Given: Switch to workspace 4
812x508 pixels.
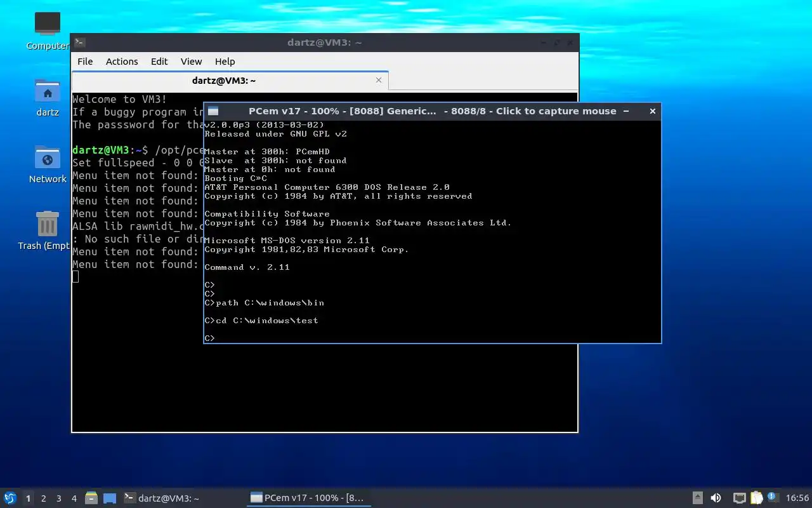Looking at the screenshot, I should (74, 498).
